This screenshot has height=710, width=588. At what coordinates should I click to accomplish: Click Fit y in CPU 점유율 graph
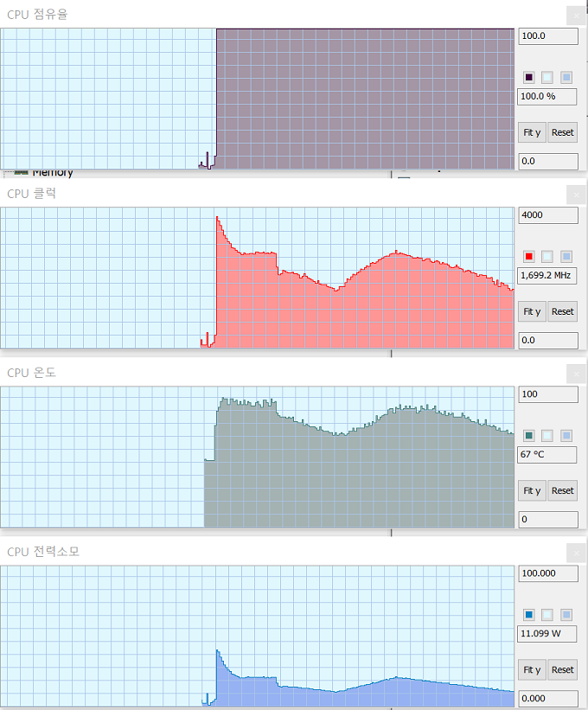tap(532, 132)
